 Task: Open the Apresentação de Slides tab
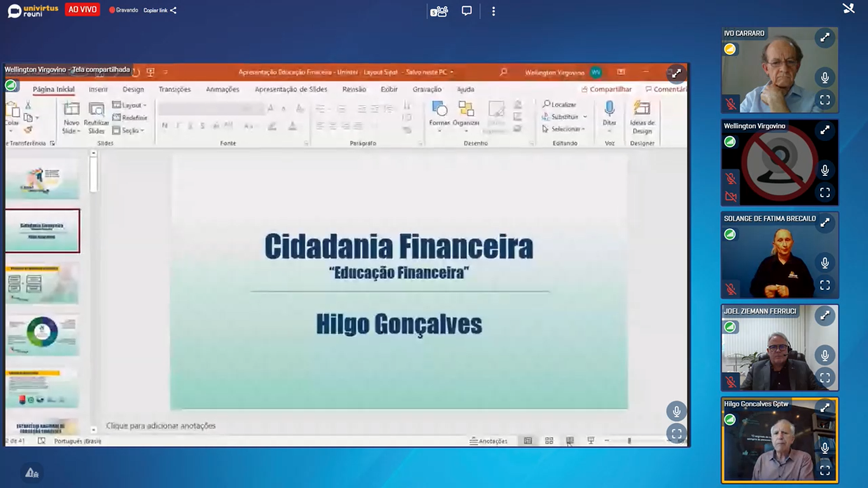point(291,90)
